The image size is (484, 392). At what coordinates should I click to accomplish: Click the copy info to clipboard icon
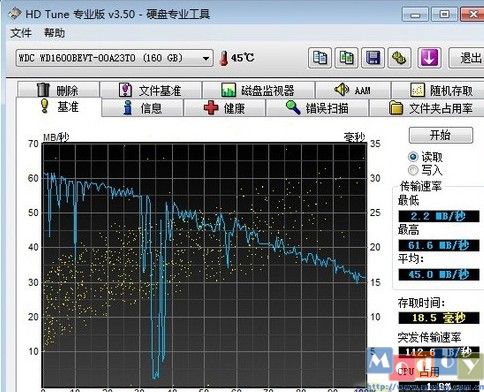pos(320,58)
